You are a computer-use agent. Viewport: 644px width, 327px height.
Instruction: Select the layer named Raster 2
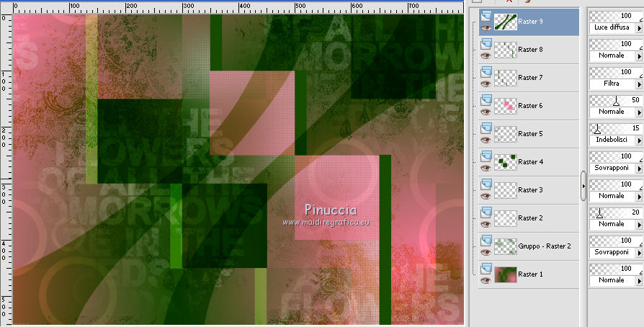click(530, 218)
